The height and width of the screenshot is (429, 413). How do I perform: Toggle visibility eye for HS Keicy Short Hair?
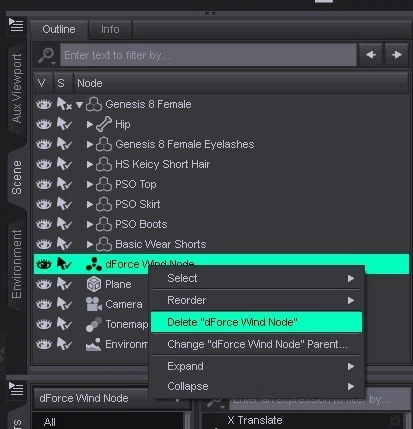[x=44, y=164]
